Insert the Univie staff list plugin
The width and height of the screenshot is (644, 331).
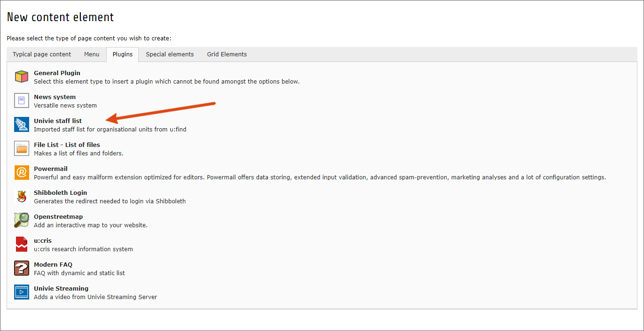point(58,121)
